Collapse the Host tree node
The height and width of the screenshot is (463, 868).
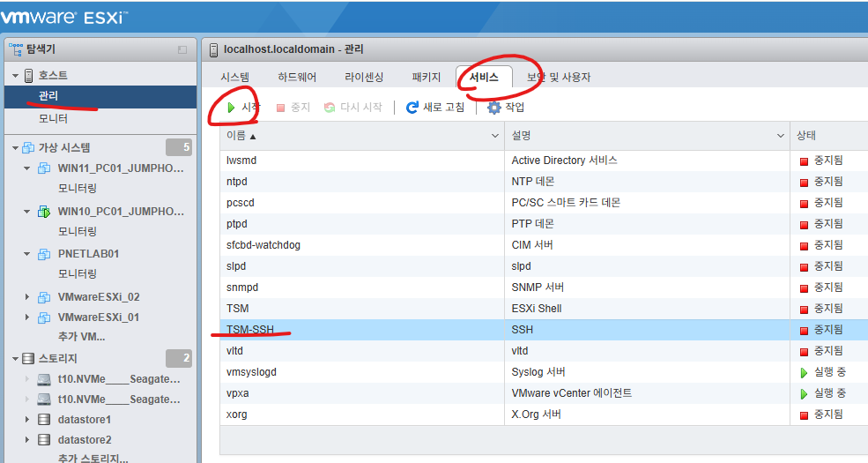click(x=16, y=76)
